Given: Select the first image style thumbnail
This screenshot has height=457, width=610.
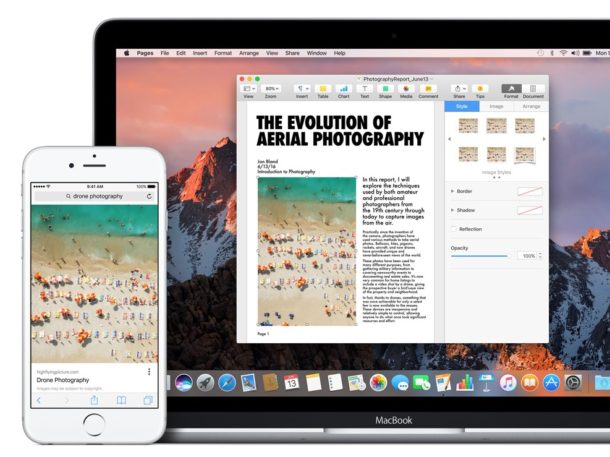Looking at the screenshot, I should point(468,126).
